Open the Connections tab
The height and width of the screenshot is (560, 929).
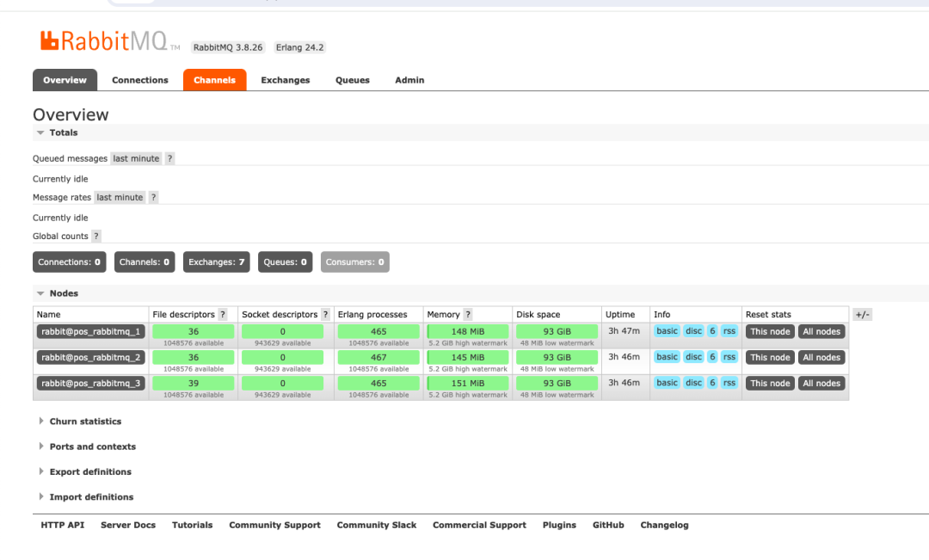coord(140,80)
